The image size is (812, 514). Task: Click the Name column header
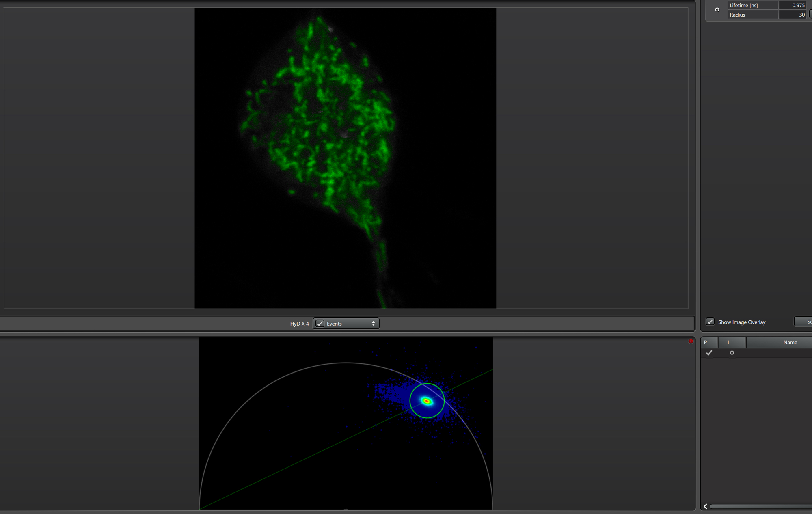point(790,342)
